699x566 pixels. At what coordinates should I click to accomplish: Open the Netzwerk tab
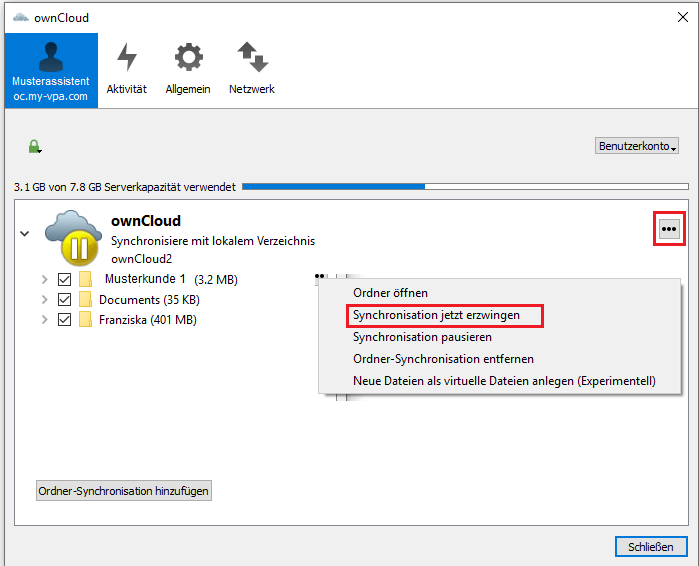click(x=252, y=69)
